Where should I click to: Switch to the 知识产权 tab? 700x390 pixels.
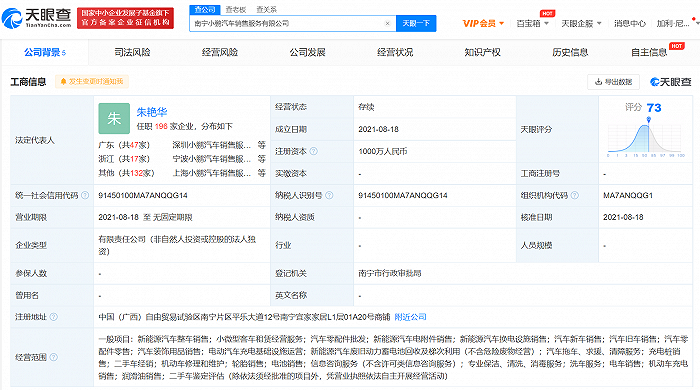click(x=482, y=52)
